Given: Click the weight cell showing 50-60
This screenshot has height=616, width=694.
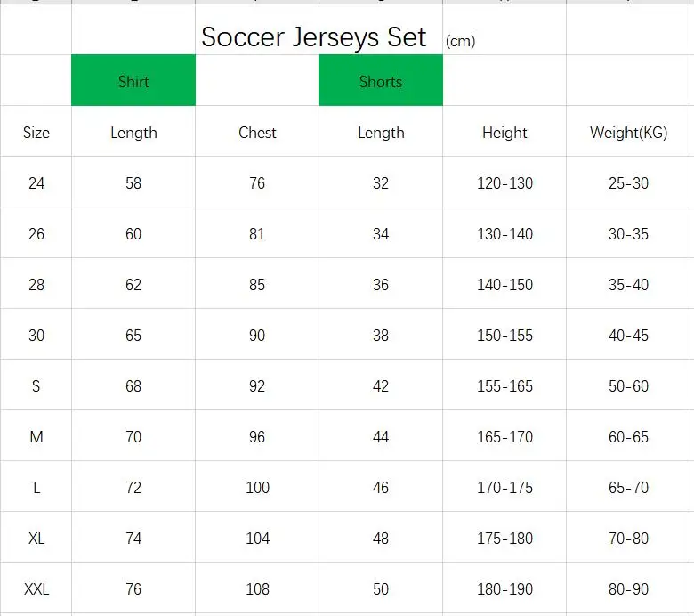Looking at the screenshot, I should tap(628, 385).
